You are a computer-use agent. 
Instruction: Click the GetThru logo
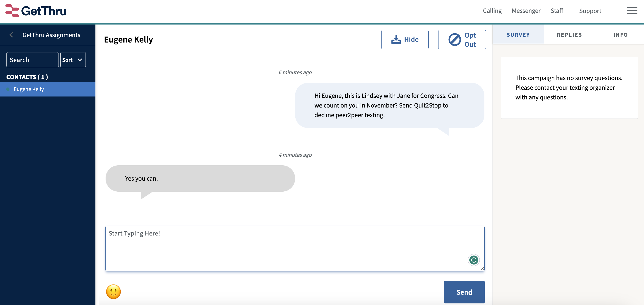click(x=36, y=11)
